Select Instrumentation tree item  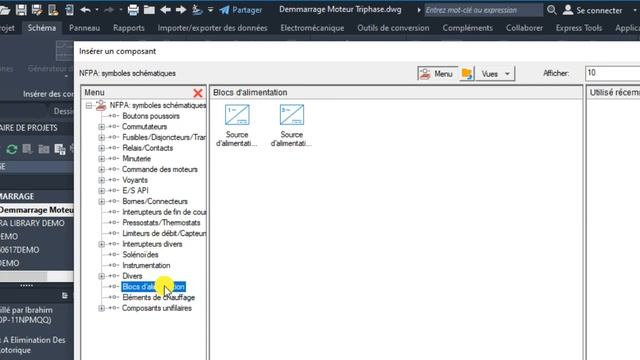[146, 265]
